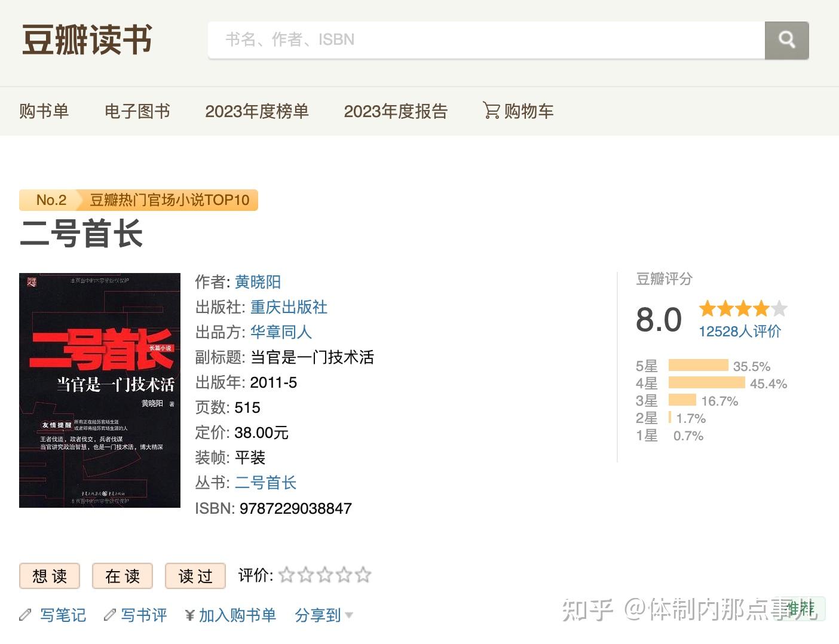Expand the 分享到 share dropdown
This screenshot has height=644, width=839.
[324, 615]
